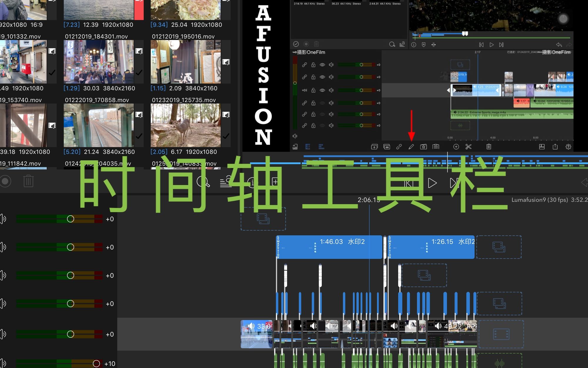Click the circled plus add clip icon
588x368 pixels.
click(x=456, y=147)
